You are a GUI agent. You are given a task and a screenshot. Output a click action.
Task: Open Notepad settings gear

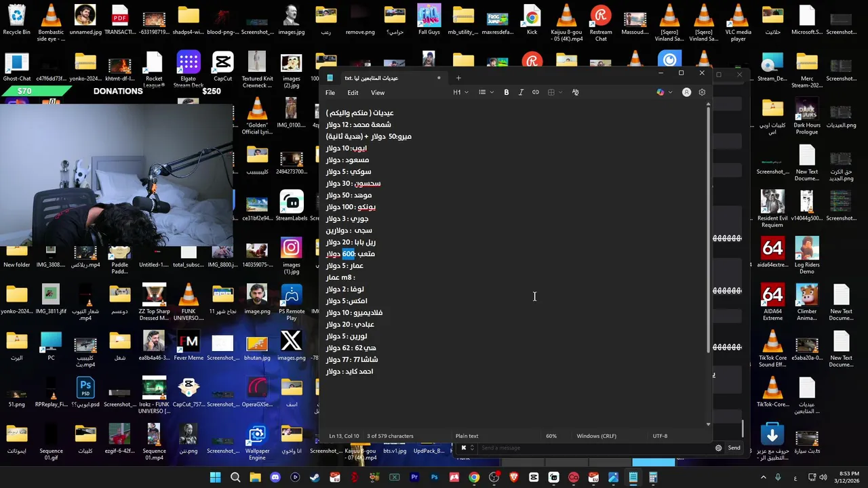click(x=702, y=92)
